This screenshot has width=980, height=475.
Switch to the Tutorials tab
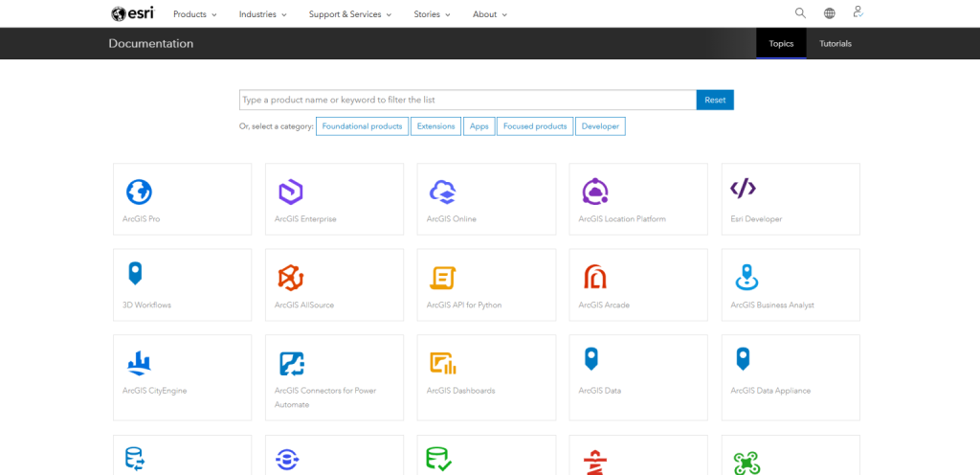pos(835,44)
